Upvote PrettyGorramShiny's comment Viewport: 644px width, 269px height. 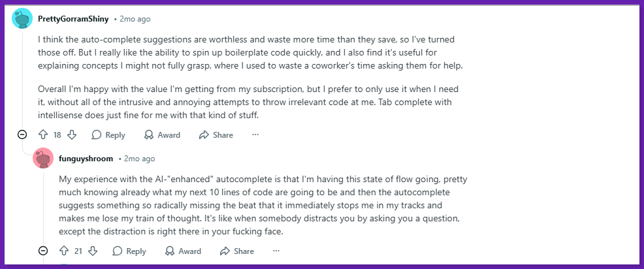coord(43,134)
